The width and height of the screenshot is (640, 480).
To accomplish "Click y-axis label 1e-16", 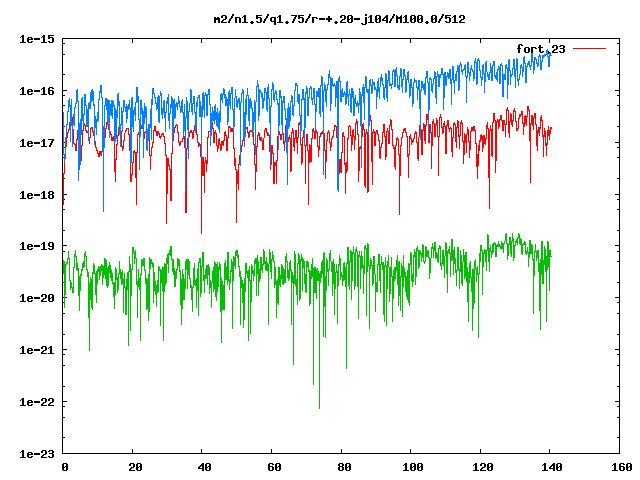I will (x=37, y=91).
